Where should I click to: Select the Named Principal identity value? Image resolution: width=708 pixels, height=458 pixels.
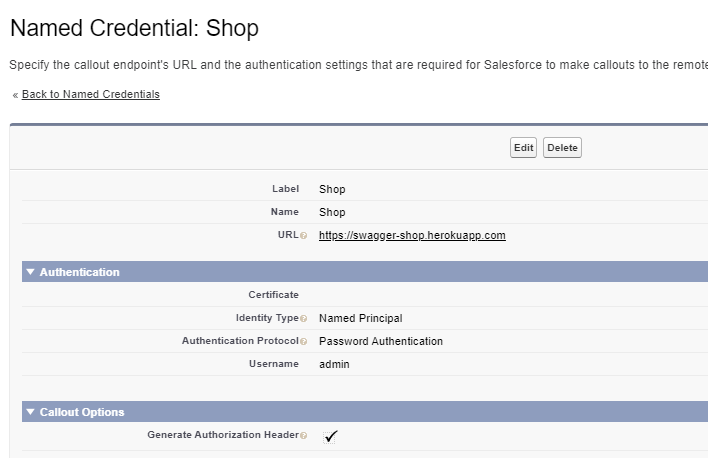click(360, 318)
